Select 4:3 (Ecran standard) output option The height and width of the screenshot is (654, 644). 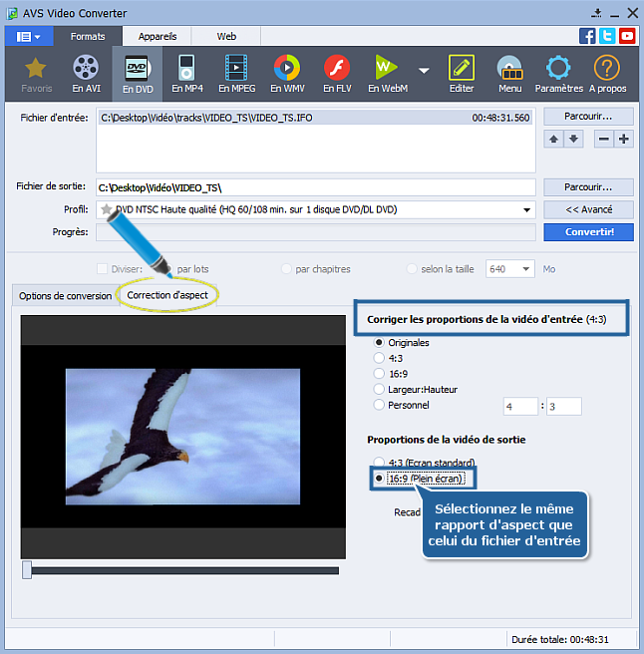tap(379, 463)
